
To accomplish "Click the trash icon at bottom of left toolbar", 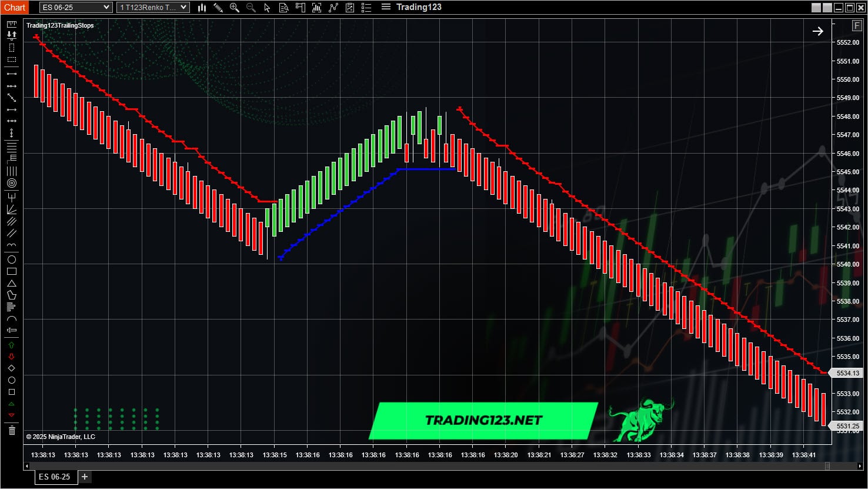I will click(11, 429).
